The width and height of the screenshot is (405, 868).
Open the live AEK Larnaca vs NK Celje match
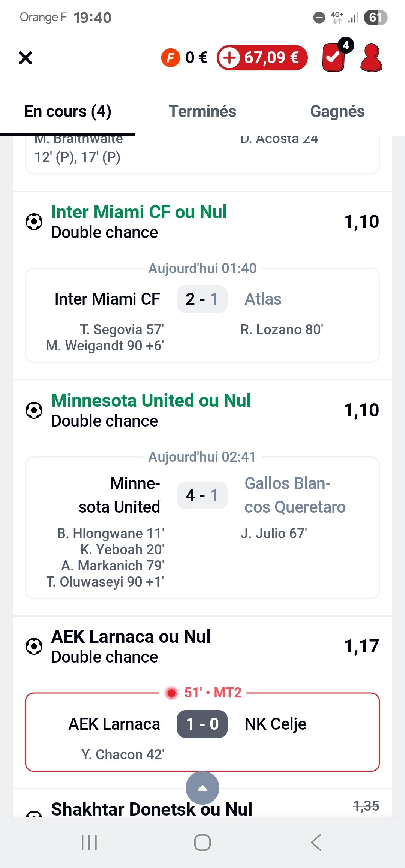click(x=202, y=732)
